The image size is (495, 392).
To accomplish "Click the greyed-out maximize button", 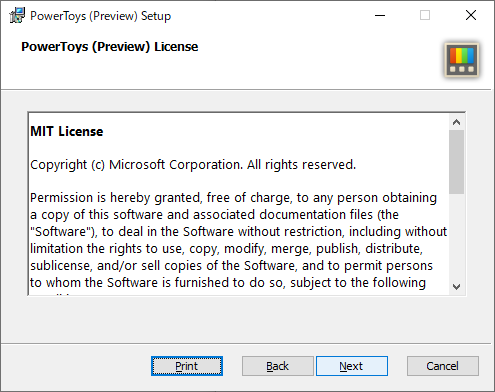I will [425, 15].
